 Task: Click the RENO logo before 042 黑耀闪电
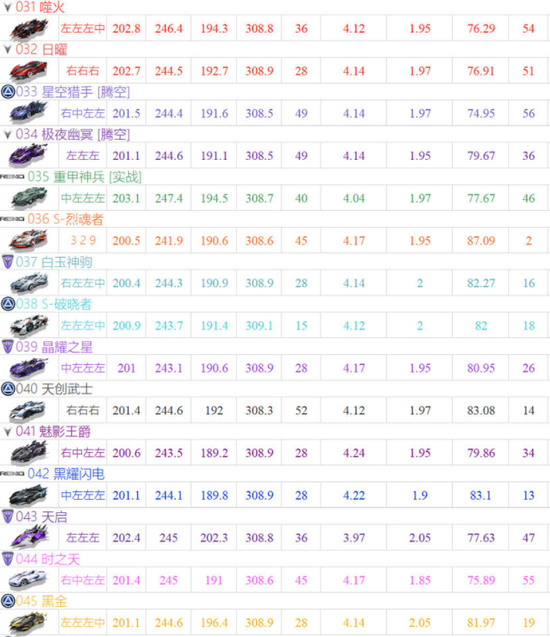pyautogui.click(x=12, y=474)
